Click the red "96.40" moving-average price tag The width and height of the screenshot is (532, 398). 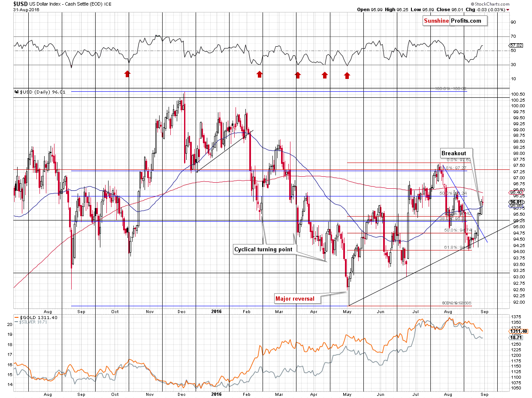point(515,193)
